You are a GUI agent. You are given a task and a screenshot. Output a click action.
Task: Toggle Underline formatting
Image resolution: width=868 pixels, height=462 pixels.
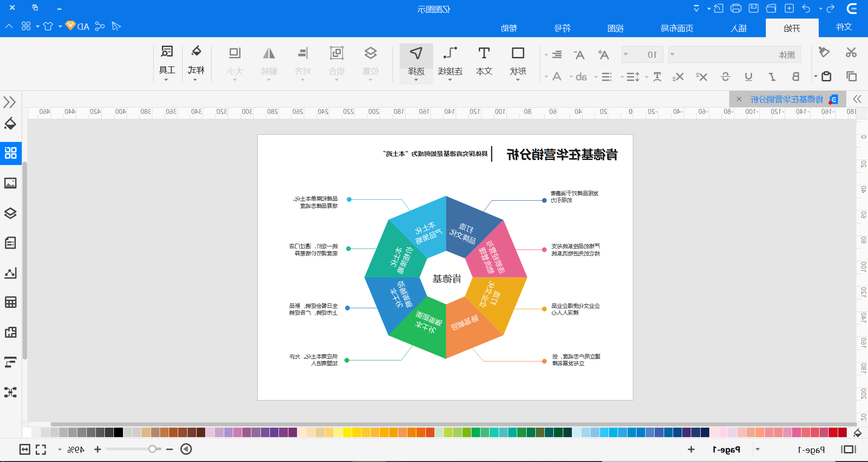click(749, 77)
